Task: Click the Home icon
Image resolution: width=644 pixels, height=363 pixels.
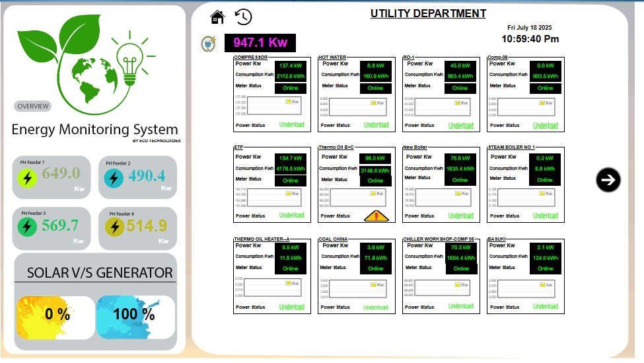Action: (x=217, y=17)
